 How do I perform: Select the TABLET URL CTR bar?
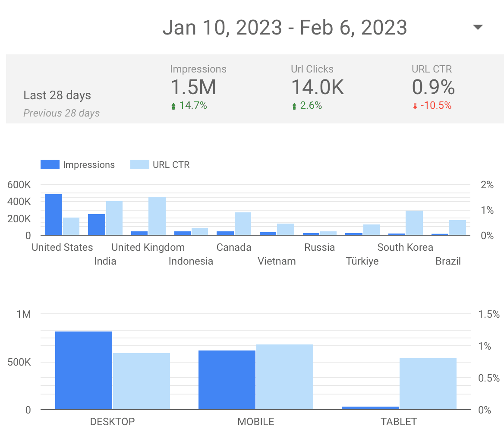coord(428,384)
